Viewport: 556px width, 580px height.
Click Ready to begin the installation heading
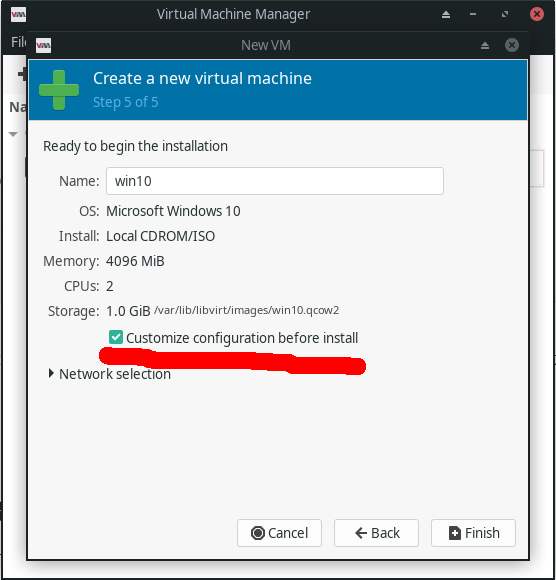coord(135,146)
